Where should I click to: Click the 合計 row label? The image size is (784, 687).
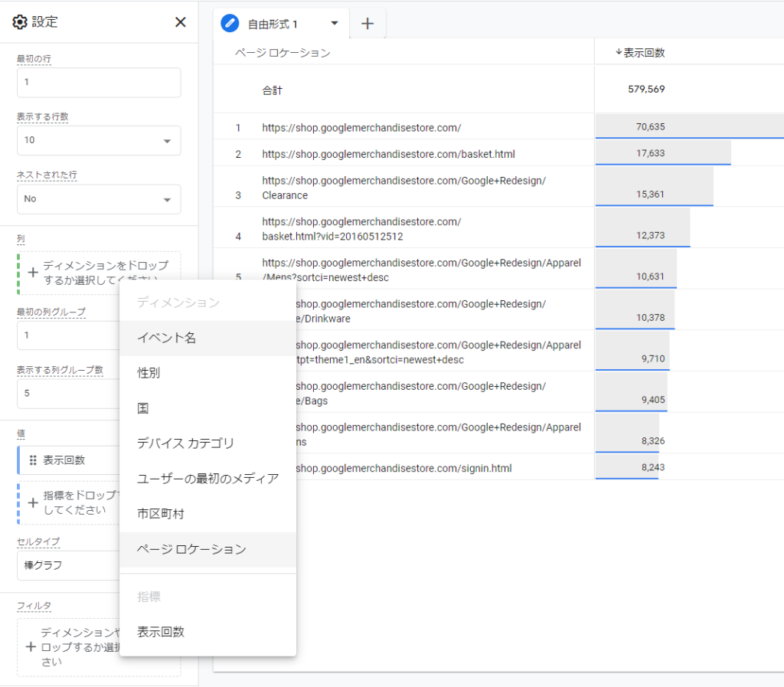pos(273,90)
